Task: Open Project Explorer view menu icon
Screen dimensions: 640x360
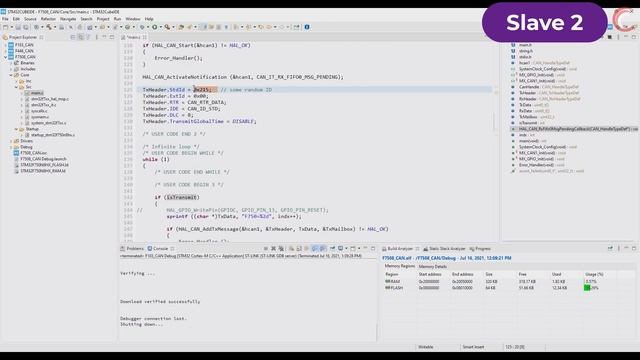Action: click(x=96, y=37)
